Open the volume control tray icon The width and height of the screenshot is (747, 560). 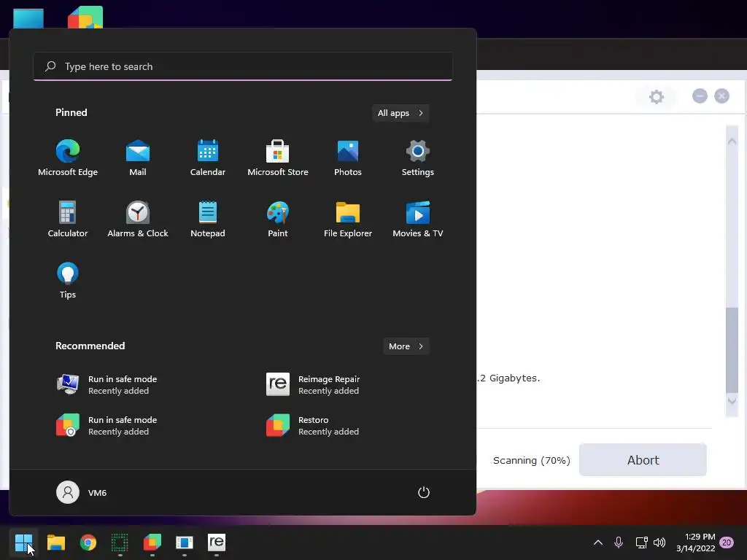659,542
